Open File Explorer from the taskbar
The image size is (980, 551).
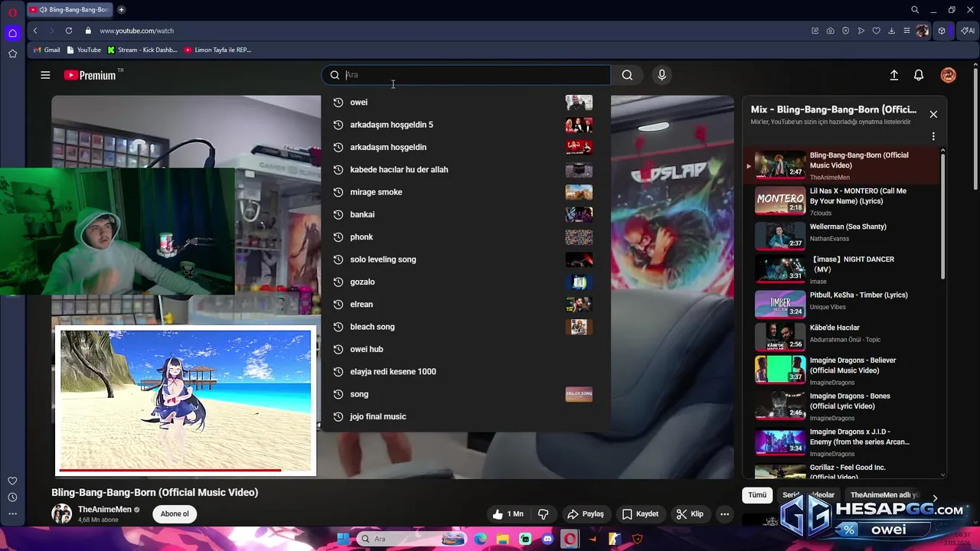pos(502,539)
